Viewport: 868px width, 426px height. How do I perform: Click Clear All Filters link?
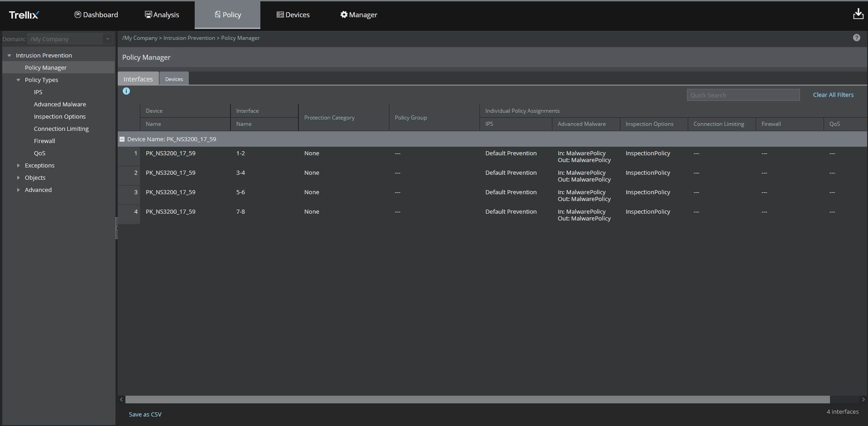833,95
